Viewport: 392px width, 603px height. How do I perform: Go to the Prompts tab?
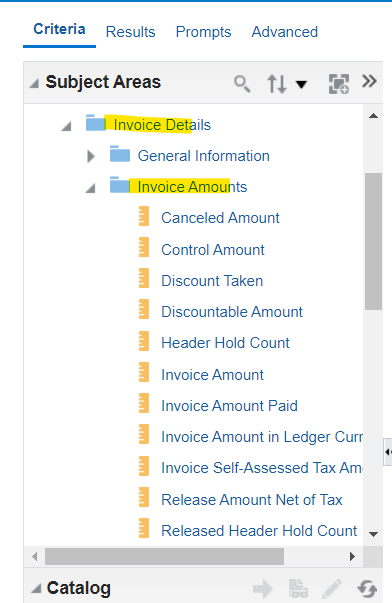tap(204, 32)
